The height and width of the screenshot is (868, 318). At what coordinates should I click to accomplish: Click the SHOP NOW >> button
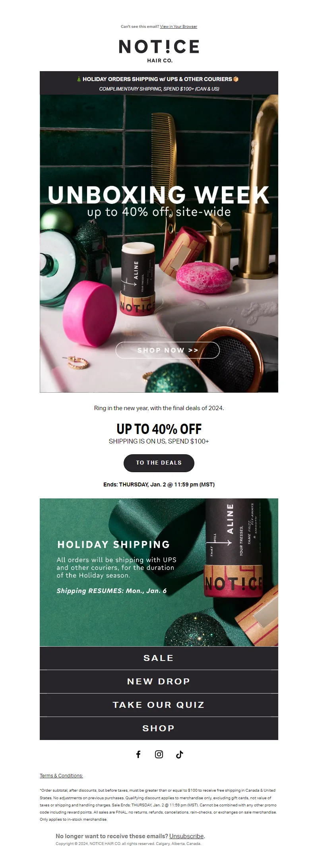point(168,350)
